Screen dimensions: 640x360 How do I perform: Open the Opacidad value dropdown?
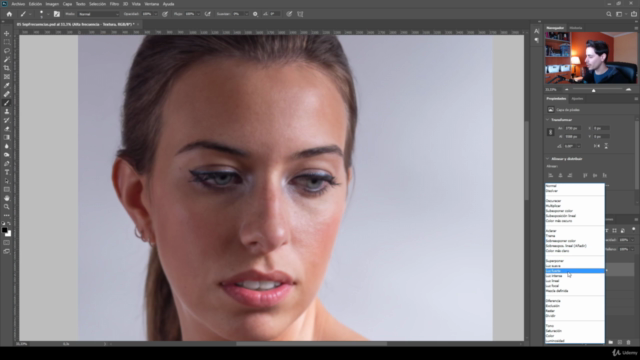coord(156,14)
